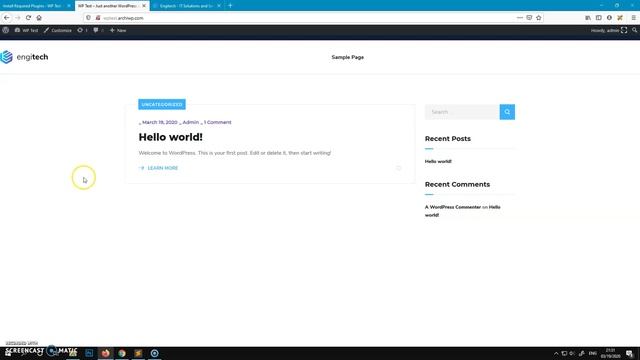Click the tracking protection shield icon

pos(89,18)
